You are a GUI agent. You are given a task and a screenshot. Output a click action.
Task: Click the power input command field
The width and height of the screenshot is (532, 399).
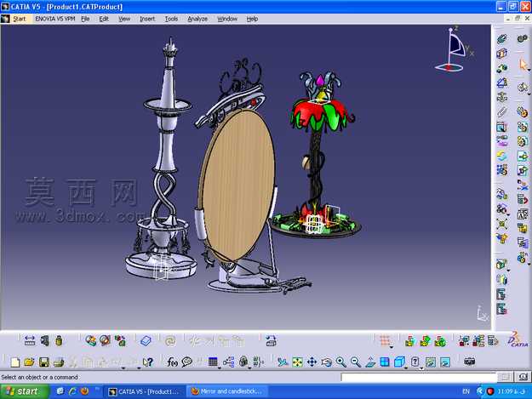(419, 377)
